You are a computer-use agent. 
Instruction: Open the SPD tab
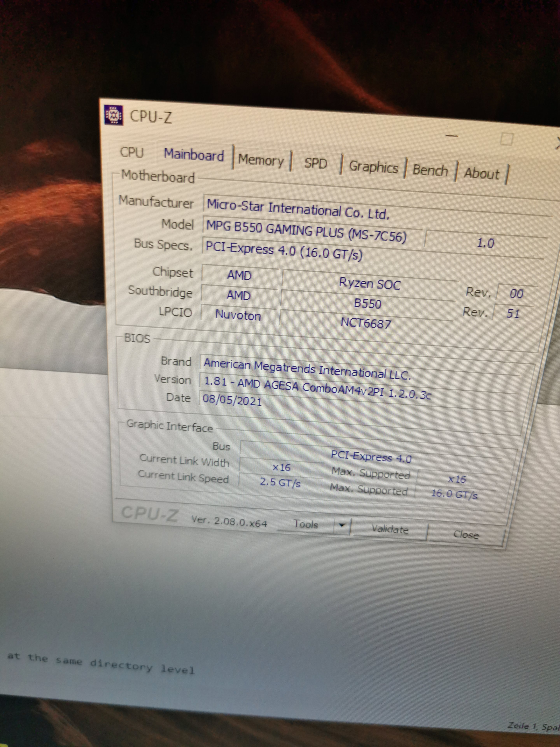316,164
